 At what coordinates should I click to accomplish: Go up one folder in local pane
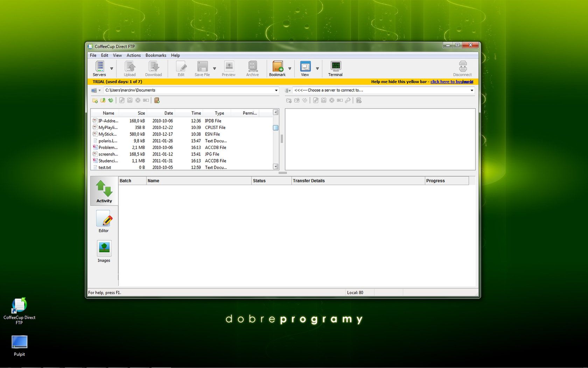103,100
